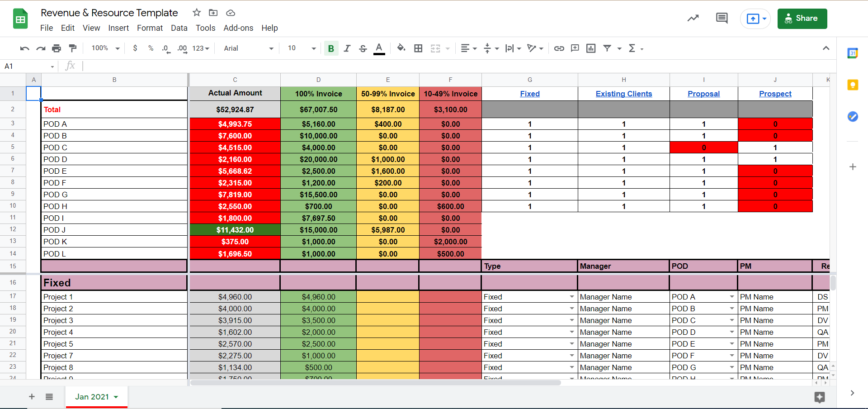Collapse the toolbar with up chevron
The height and width of the screenshot is (409, 868).
click(x=826, y=48)
